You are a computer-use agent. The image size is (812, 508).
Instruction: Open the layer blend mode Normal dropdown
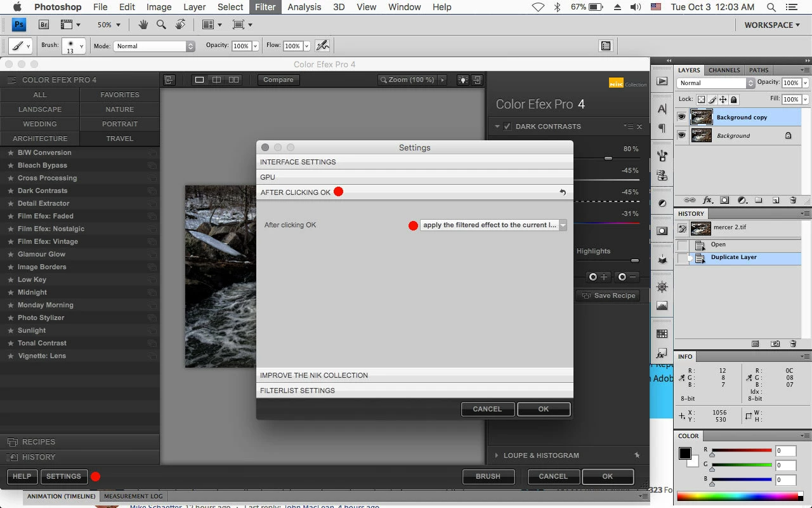click(x=716, y=83)
